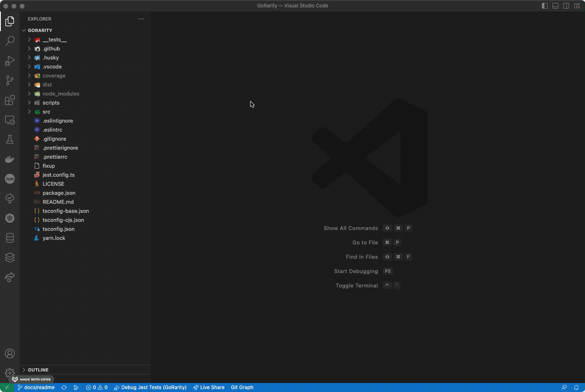Open Git Graph from status bar

point(242,387)
